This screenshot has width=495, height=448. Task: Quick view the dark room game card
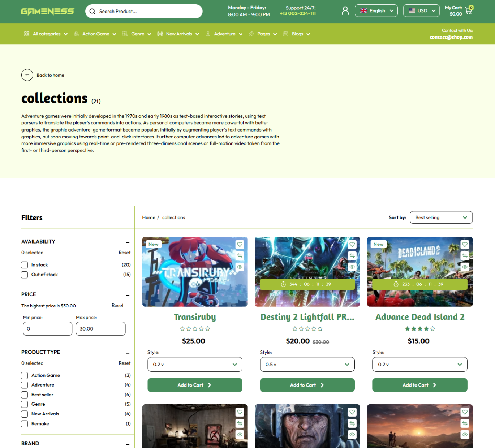click(240, 435)
